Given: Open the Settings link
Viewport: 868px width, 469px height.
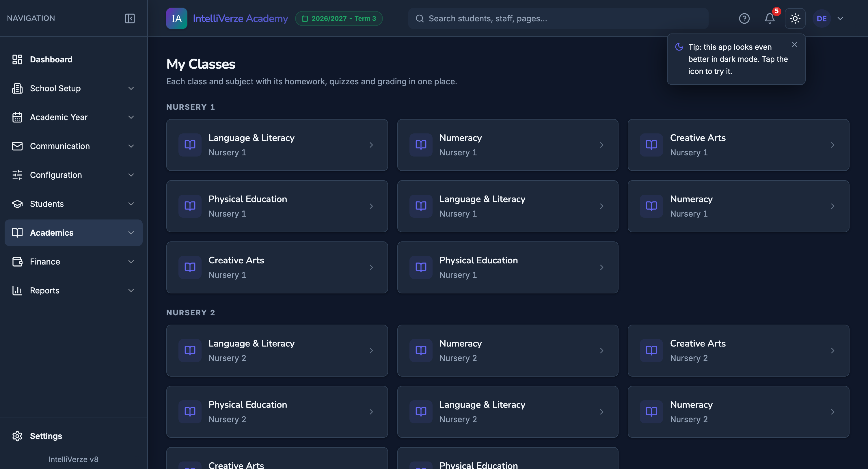Looking at the screenshot, I should pyautogui.click(x=73, y=436).
